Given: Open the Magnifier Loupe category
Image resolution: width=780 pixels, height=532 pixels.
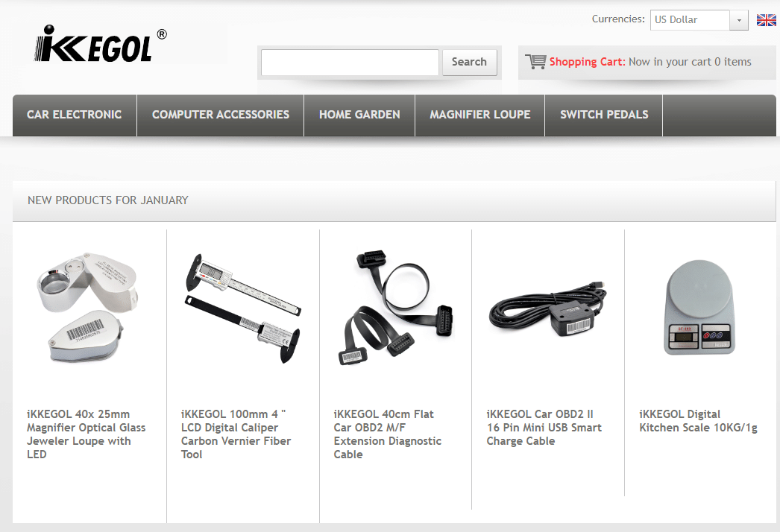Looking at the screenshot, I should pyautogui.click(x=480, y=115).
